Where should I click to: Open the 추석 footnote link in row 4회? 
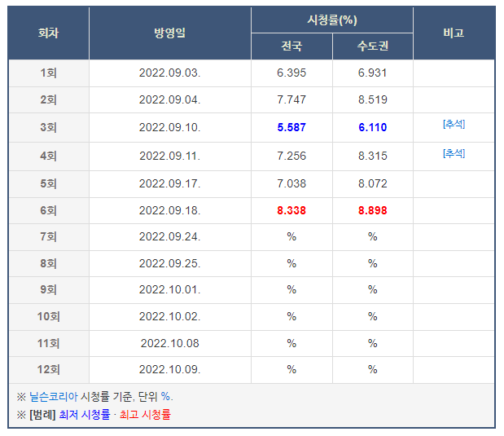454,153
